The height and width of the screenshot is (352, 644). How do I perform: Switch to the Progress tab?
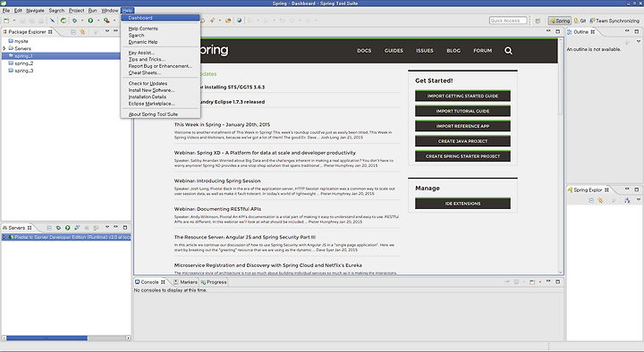[214, 282]
